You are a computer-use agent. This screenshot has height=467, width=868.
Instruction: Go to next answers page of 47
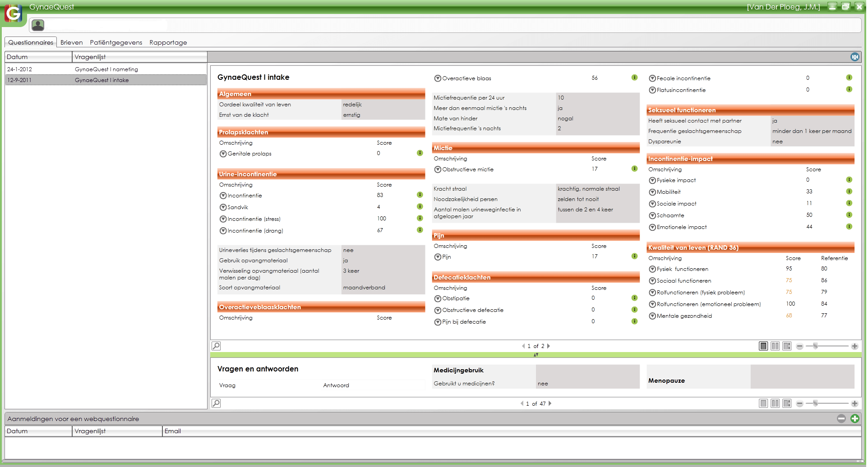tap(550, 403)
